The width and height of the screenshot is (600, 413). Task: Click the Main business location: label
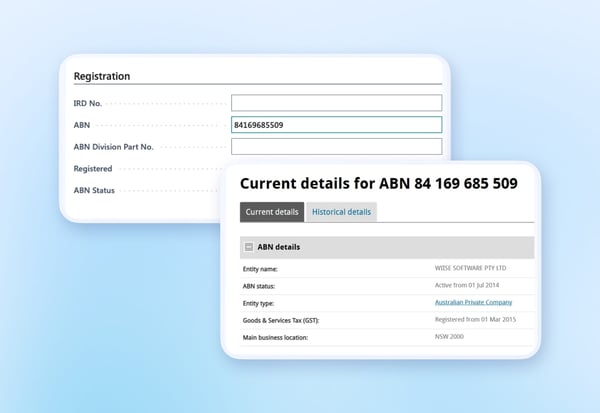click(275, 338)
